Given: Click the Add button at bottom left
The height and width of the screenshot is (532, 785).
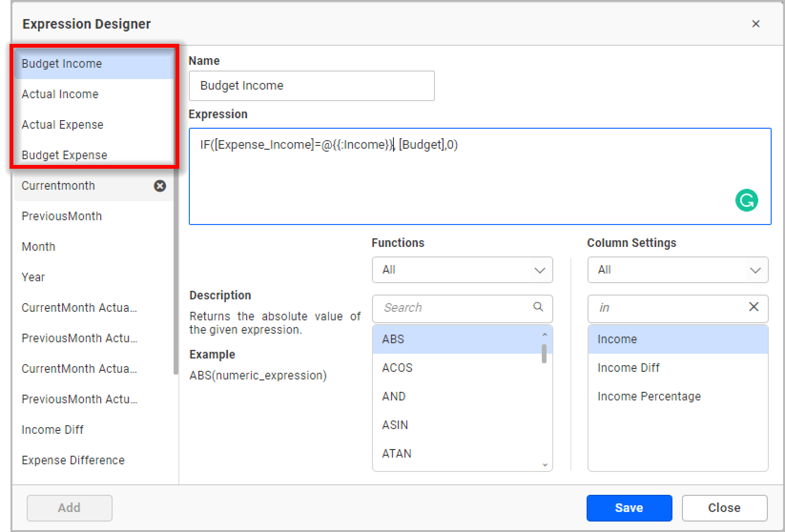Looking at the screenshot, I should click(69, 508).
